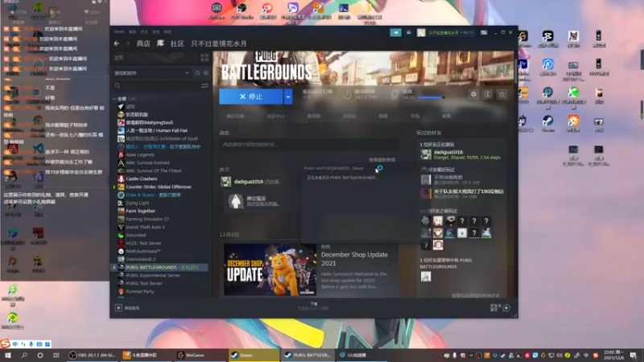Image resolution: width=644 pixels, height=362 pixels.
Task: Open the game's community hub tab
Action: click(x=275, y=116)
